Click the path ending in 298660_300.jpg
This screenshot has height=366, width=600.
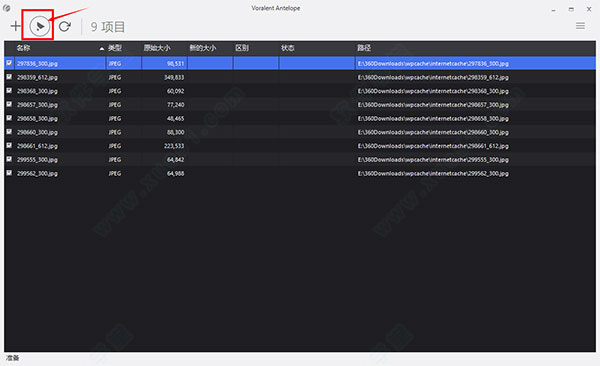click(433, 132)
